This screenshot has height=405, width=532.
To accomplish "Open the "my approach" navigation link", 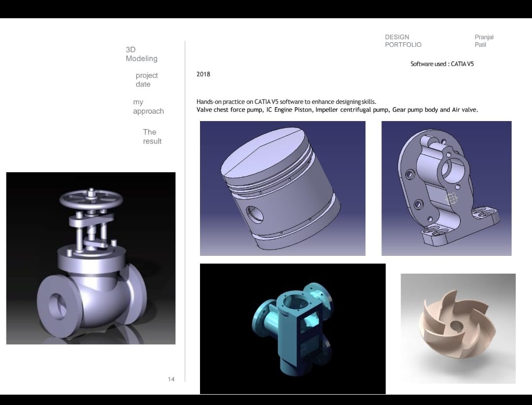I will coord(148,106).
